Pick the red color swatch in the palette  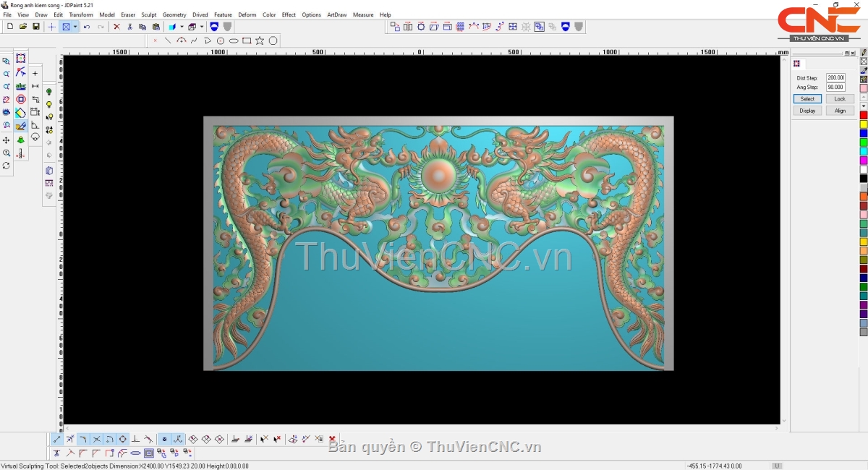[x=863, y=116]
